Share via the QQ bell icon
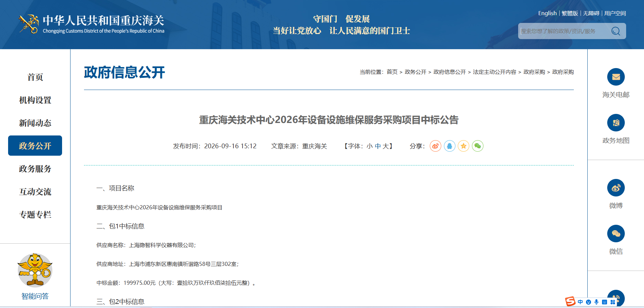The image size is (644, 308). 450,146
